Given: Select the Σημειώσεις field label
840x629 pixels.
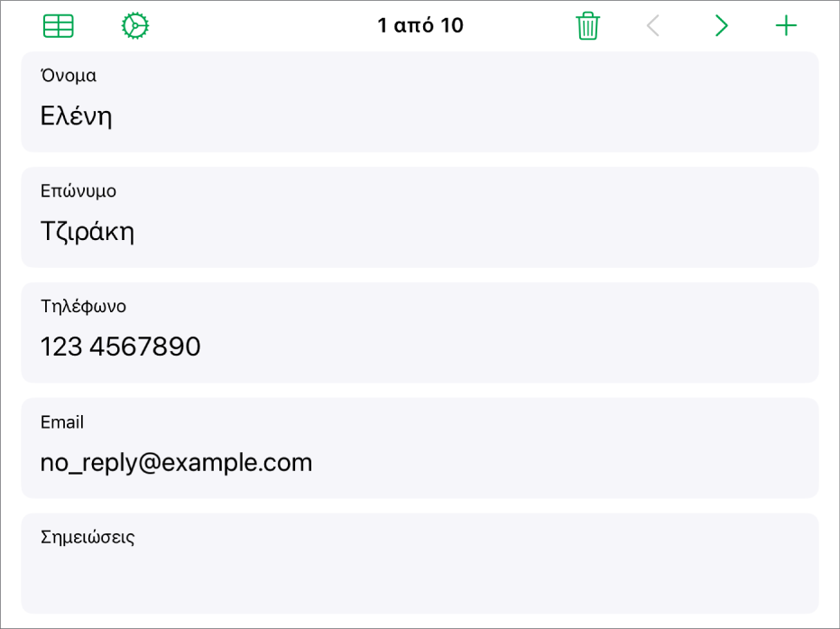Looking at the screenshot, I should pyautogui.click(x=88, y=537).
